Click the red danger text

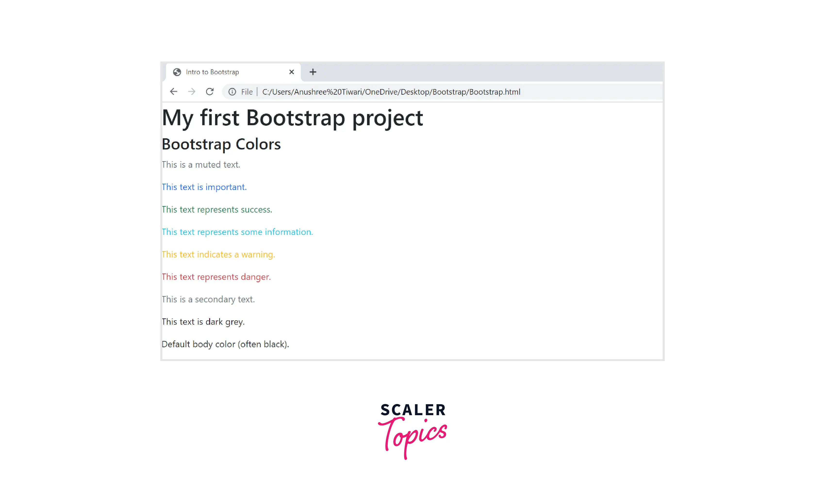click(216, 277)
